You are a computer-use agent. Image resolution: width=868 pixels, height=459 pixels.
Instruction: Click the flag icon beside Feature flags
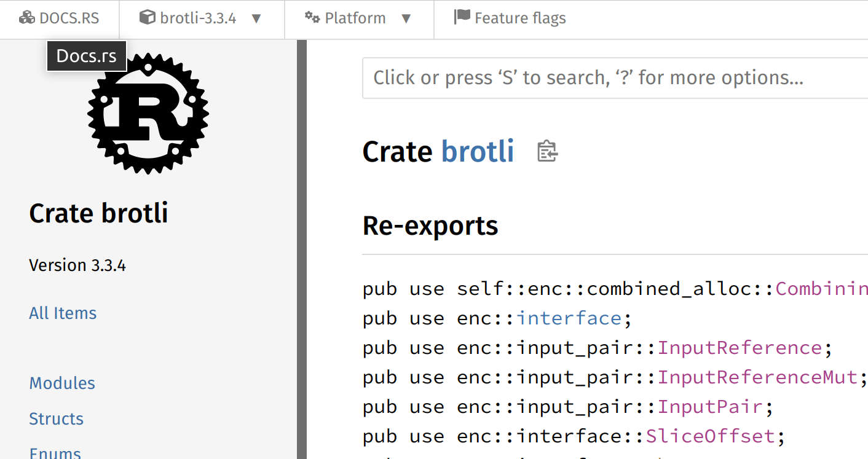pos(462,17)
